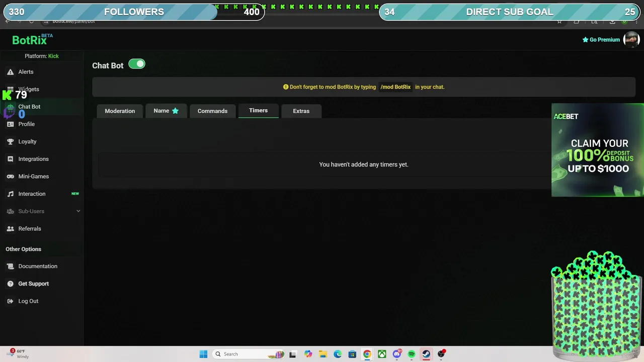Click the taskbar Search box
This screenshot has width=644, height=362.
coord(249,354)
